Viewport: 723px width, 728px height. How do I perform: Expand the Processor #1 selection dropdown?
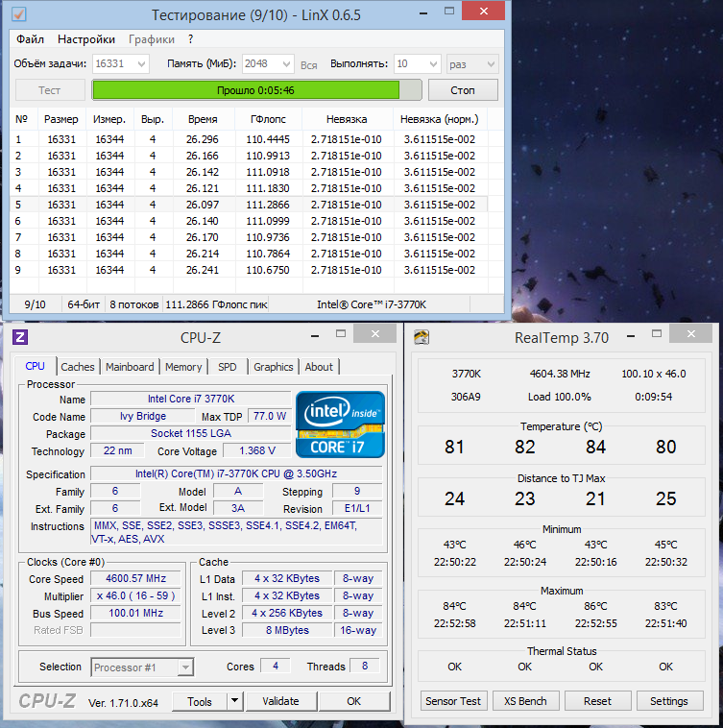click(185, 667)
